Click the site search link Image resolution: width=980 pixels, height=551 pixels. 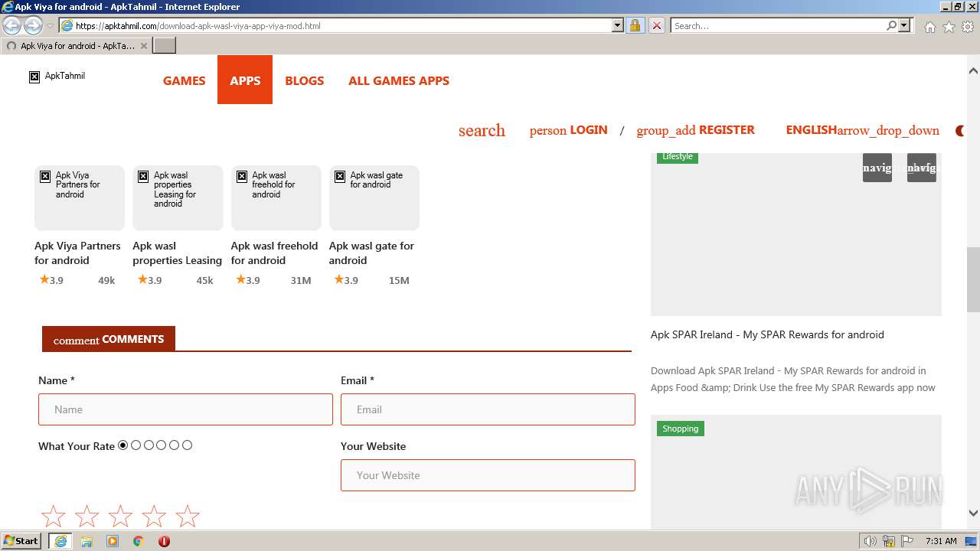pyautogui.click(x=482, y=130)
